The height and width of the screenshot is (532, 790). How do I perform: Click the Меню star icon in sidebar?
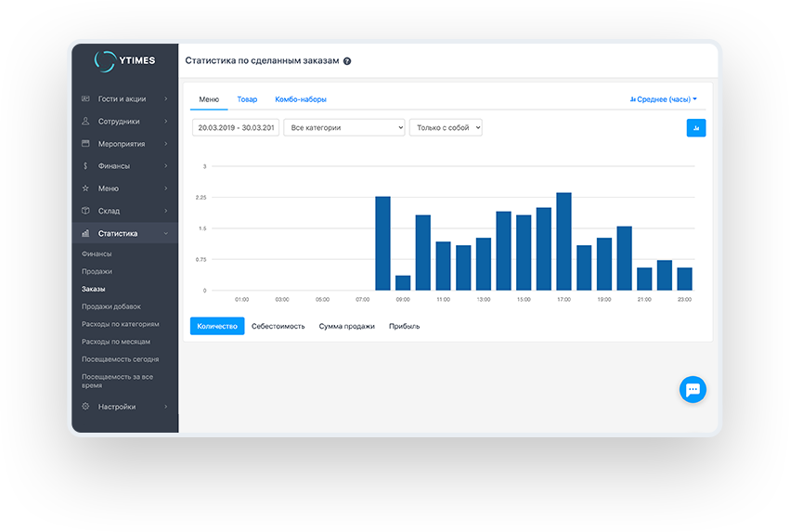(x=85, y=188)
